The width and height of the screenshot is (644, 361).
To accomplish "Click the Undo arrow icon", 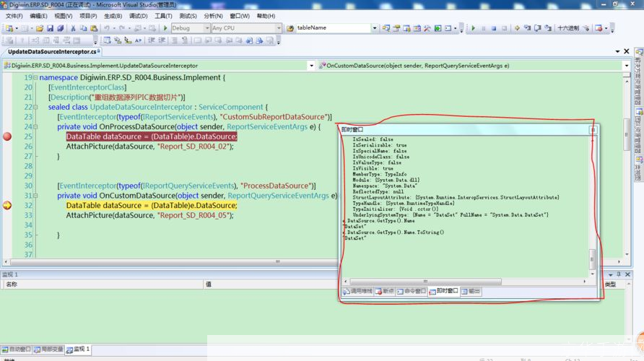I will (107, 28).
